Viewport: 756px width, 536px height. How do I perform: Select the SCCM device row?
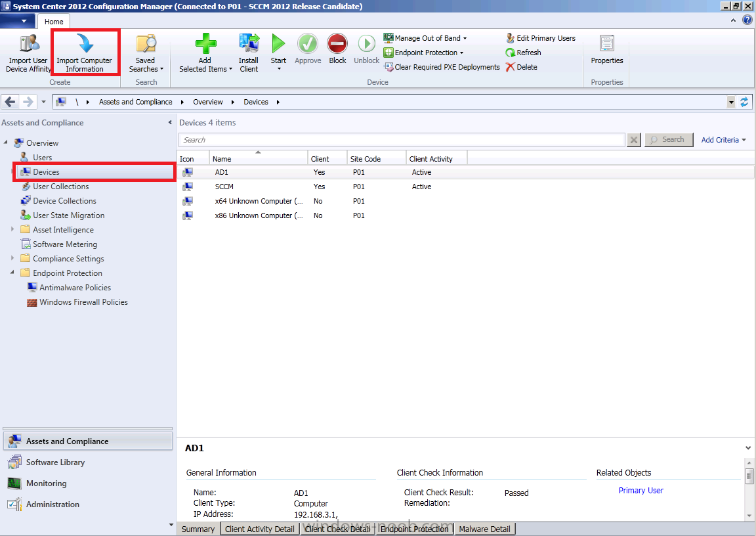(x=465, y=187)
